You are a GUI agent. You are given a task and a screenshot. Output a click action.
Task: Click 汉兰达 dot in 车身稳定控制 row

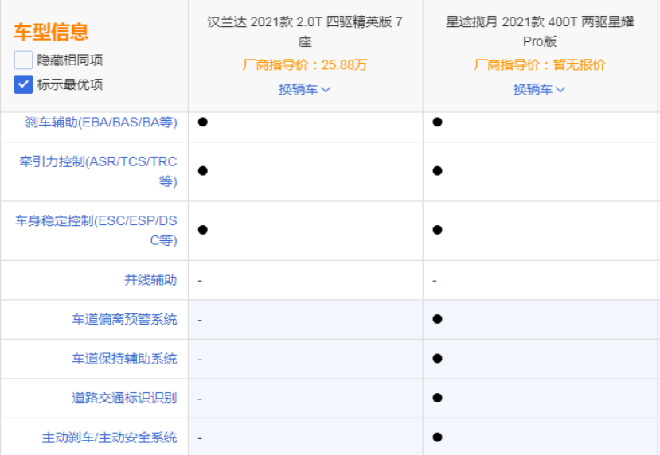(203, 230)
